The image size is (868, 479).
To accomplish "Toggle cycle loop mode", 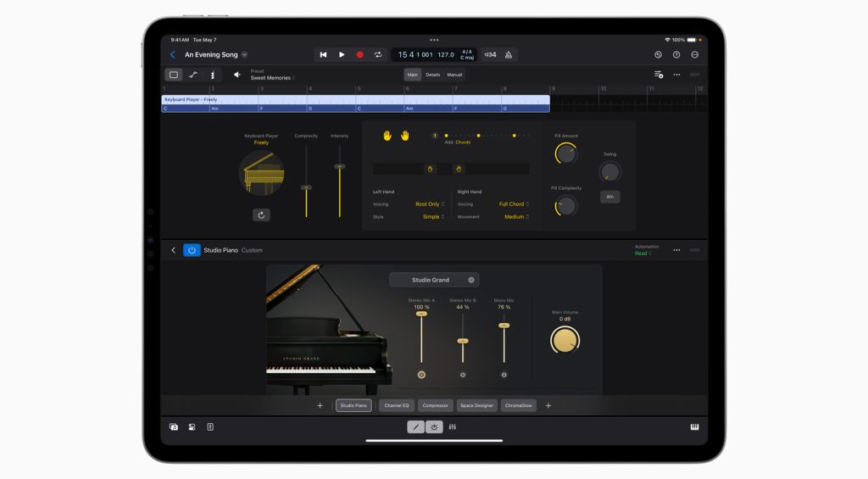I will pyautogui.click(x=378, y=55).
